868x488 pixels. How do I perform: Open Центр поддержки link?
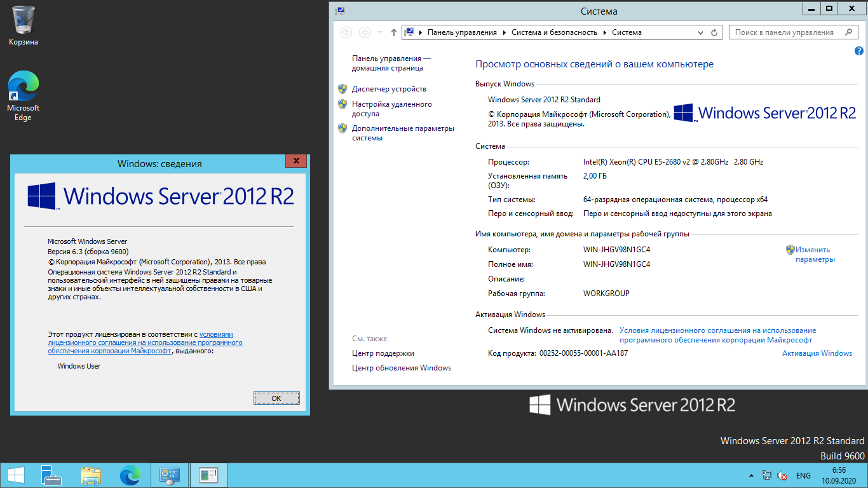coord(383,353)
